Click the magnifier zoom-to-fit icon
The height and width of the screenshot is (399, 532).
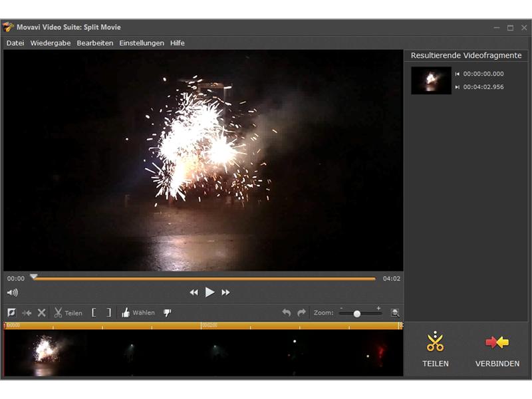coord(395,313)
